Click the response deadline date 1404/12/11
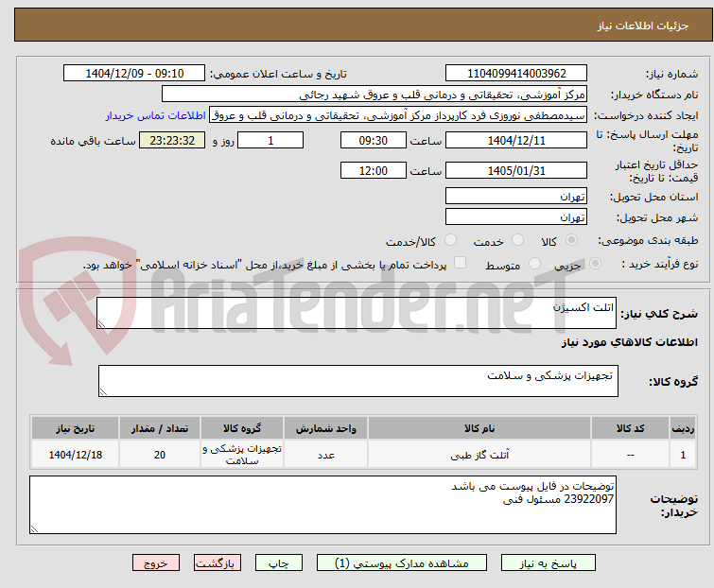Screen dimensions: 714x588 click(516, 140)
